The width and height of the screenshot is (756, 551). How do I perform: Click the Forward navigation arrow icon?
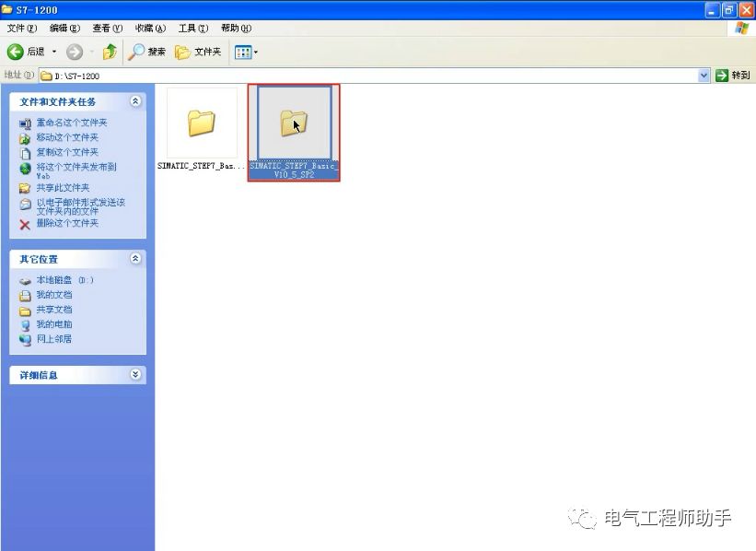tap(75, 52)
